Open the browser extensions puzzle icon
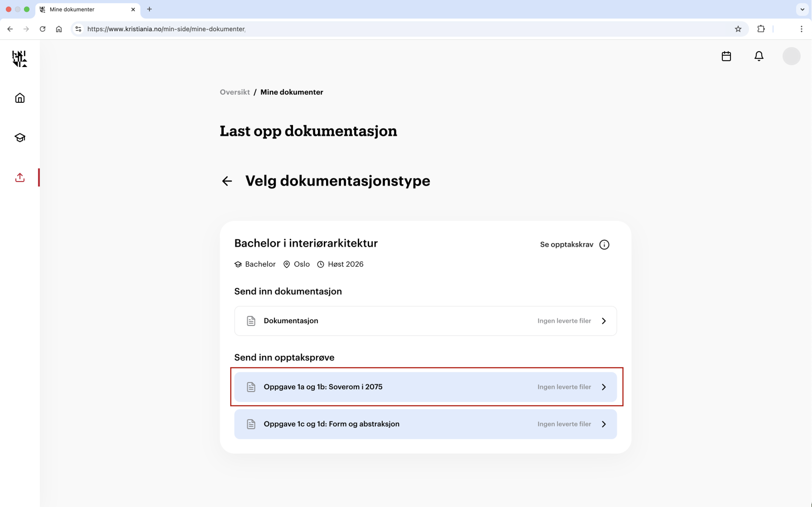 point(761,29)
